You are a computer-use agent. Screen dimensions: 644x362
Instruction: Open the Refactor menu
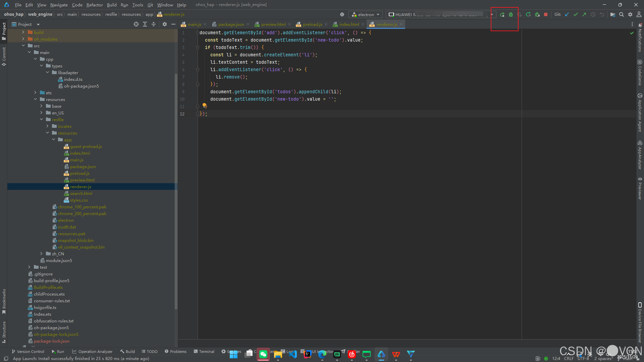[x=94, y=5]
